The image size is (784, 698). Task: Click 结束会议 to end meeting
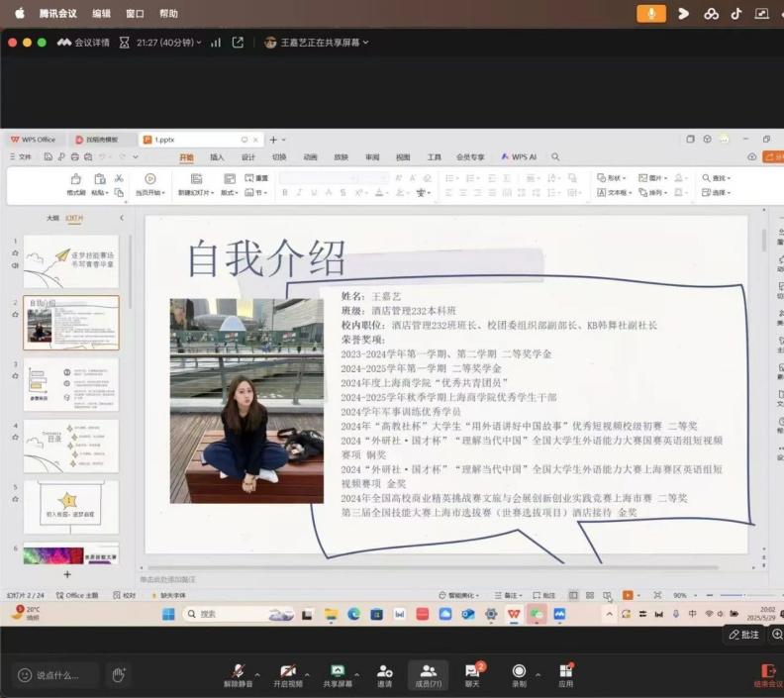tap(767, 673)
